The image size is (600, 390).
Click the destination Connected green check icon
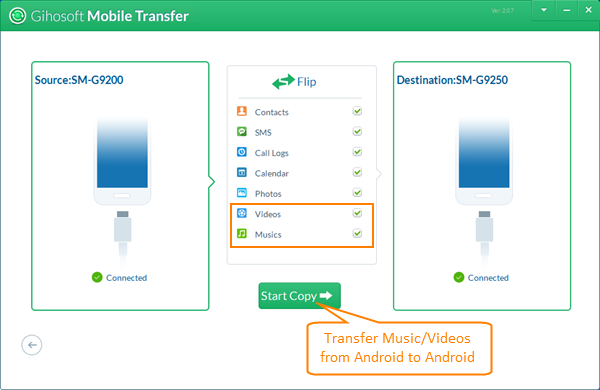click(459, 277)
